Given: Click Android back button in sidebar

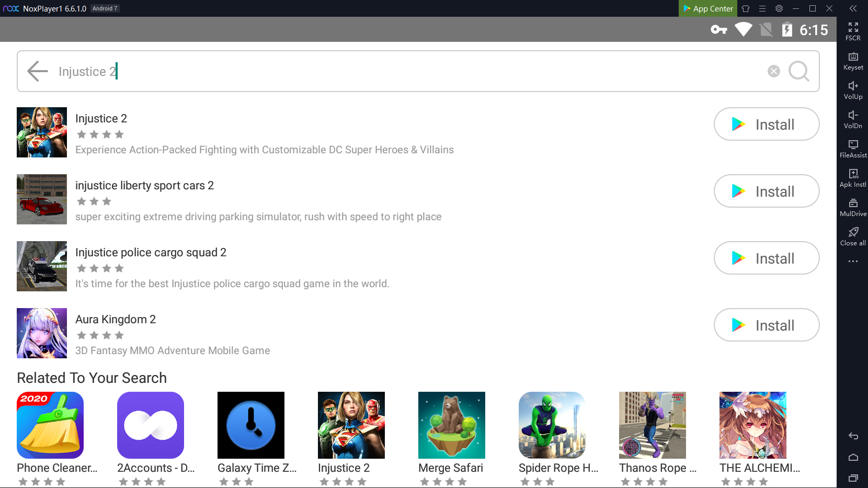Looking at the screenshot, I should [853, 436].
